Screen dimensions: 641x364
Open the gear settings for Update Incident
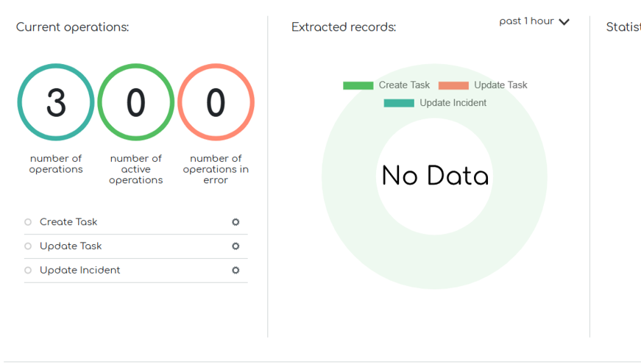[235, 271]
